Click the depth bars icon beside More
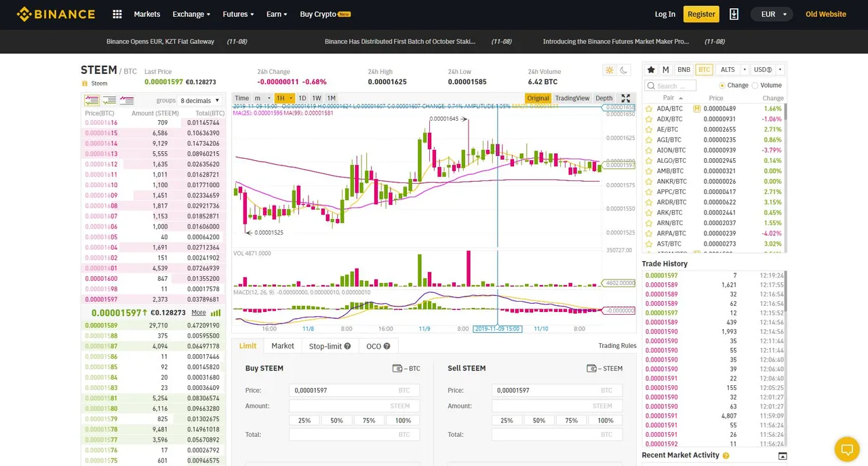The width and height of the screenshot is (868, 466). tap(216, 313)
